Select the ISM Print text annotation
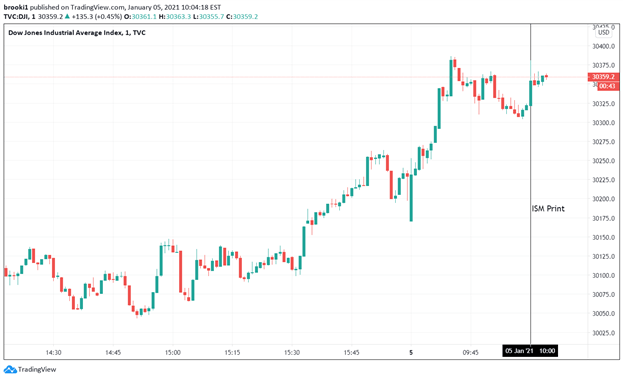 548,209
